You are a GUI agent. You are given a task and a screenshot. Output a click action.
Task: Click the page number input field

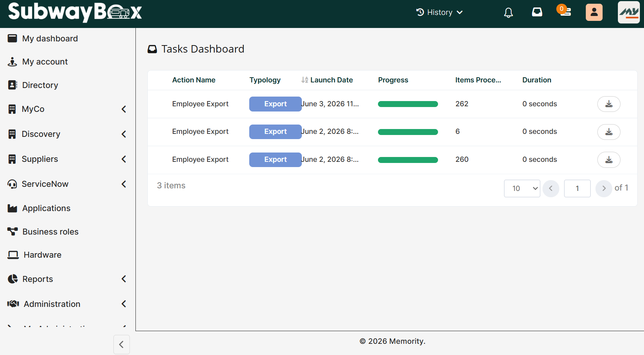[577, 188]
